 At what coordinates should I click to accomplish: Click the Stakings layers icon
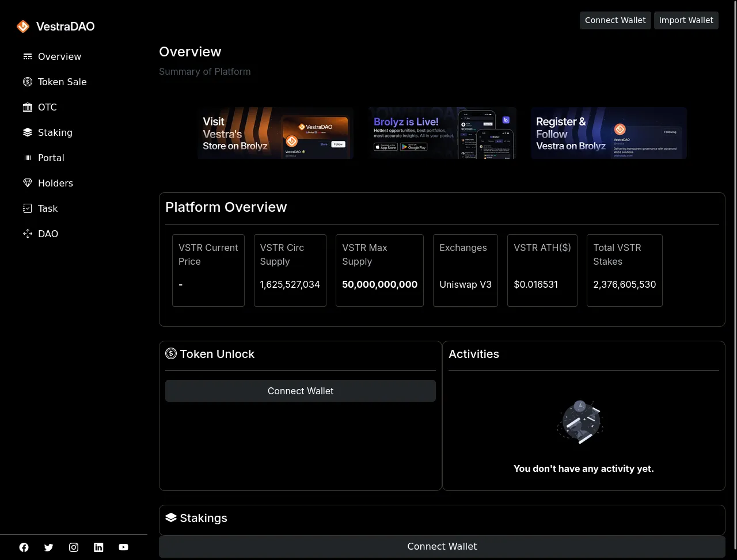(171, 517)
